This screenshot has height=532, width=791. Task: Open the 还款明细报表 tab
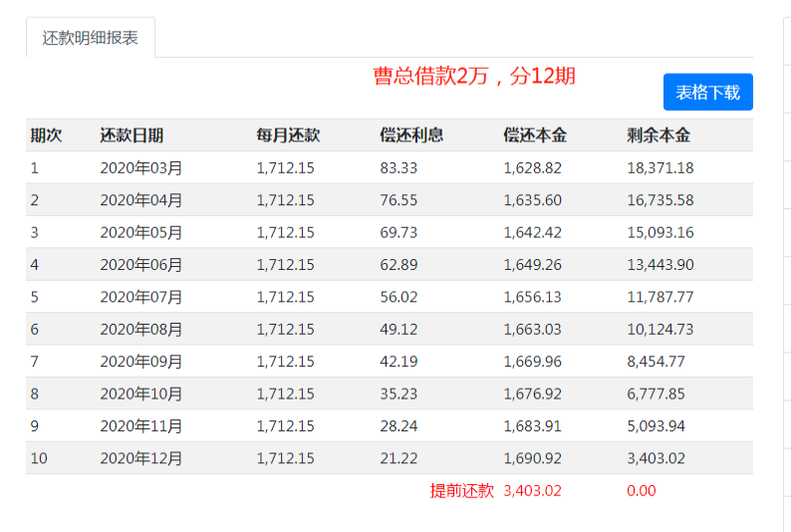[x=91, y=38]
